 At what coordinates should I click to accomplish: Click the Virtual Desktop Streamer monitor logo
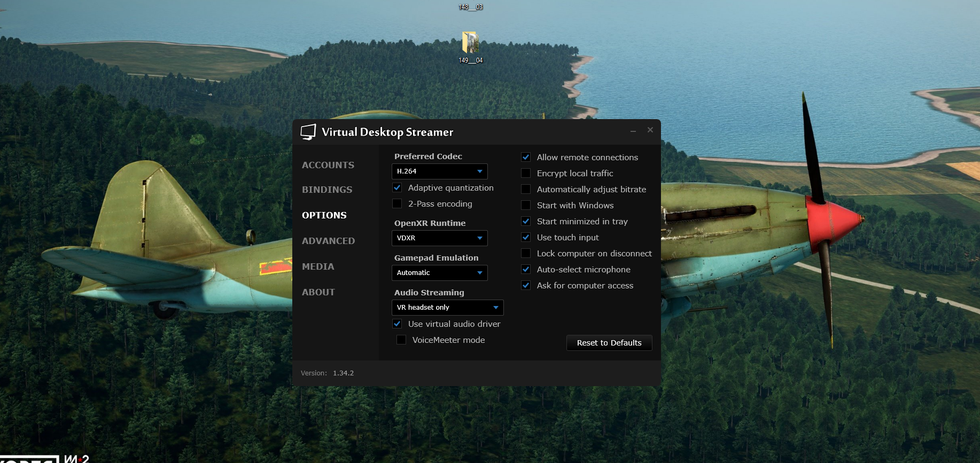tap(308, 132)
